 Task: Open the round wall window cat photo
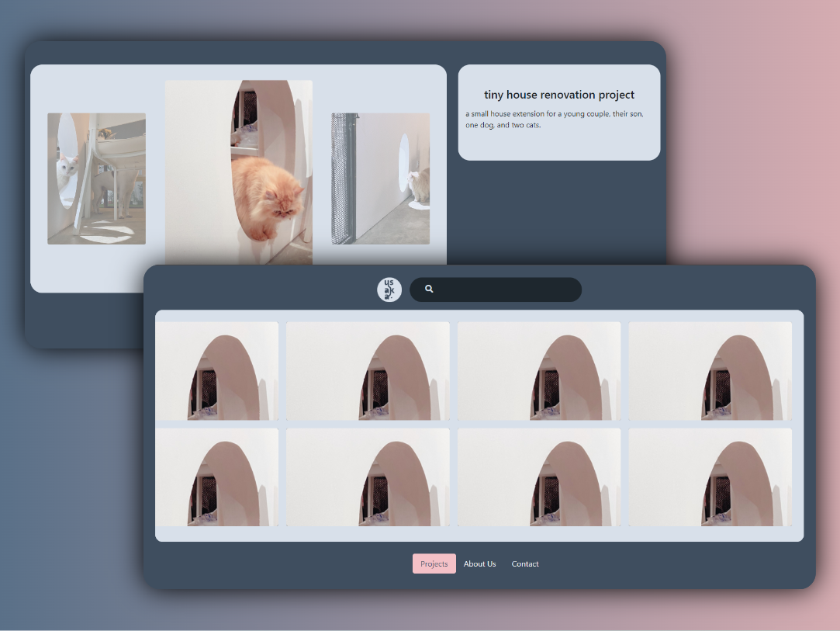[x=380, y=179]
